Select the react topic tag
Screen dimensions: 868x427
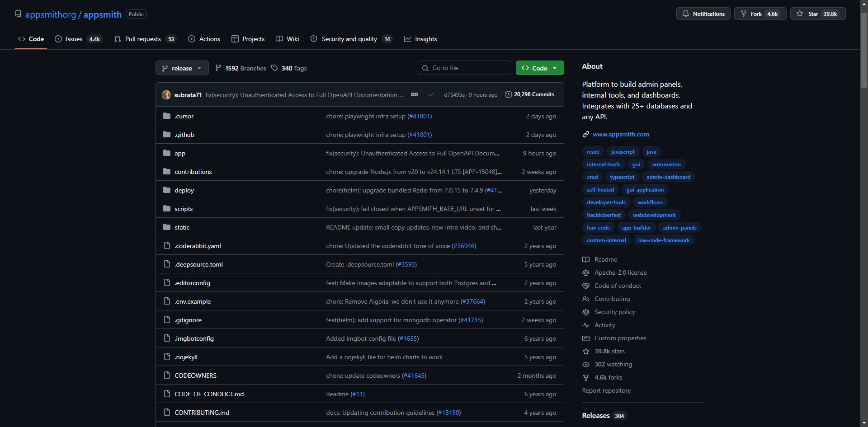[x=593, y=152]
